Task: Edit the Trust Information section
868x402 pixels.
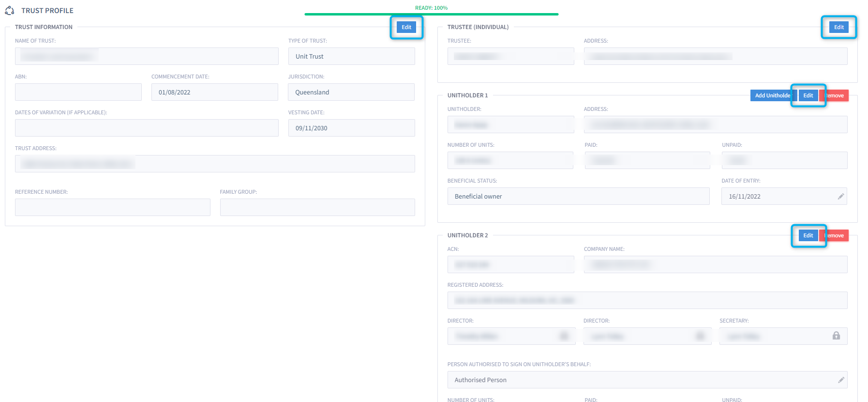Action: click(406, 27)
